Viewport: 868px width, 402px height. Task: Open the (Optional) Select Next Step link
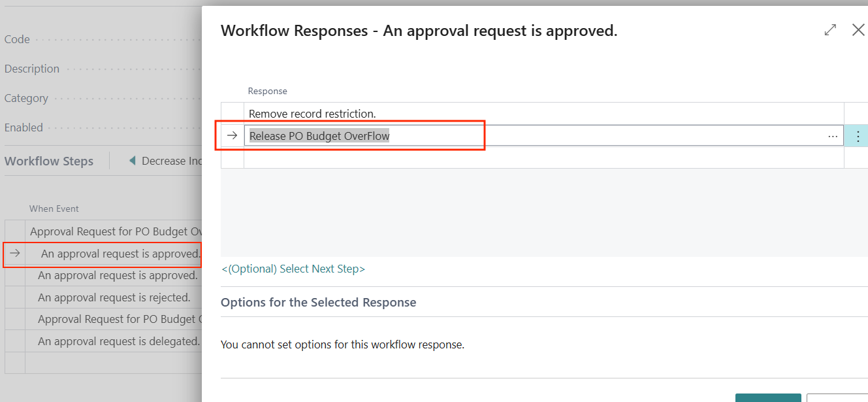coord(293,269)
